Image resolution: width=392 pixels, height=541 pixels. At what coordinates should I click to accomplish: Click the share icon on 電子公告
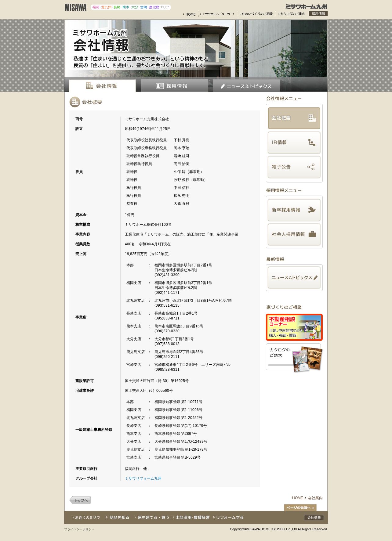pyautogui.click(x=311, y=167)
